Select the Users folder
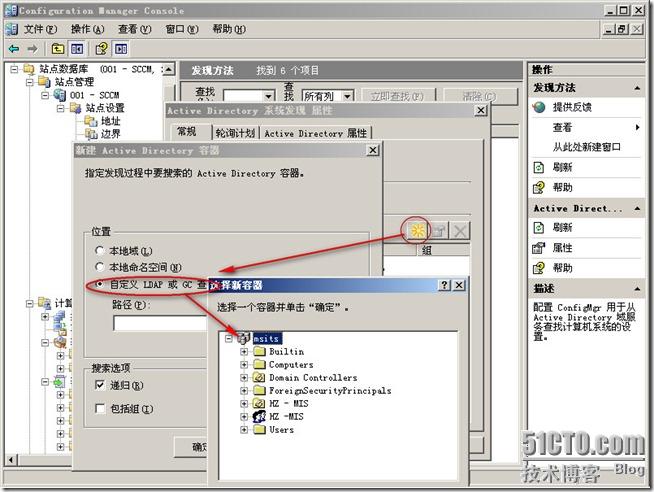654x492 pixels. point(274,429)
